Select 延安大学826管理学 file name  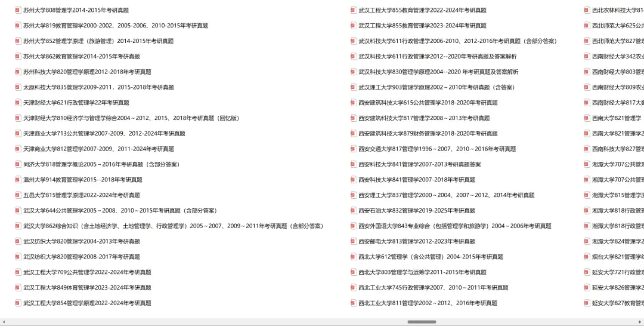pos(618,288)
